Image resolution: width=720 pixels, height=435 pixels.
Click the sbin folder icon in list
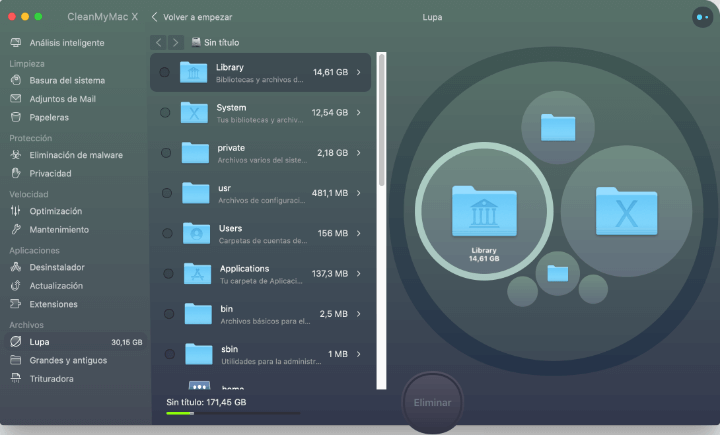tap(199, 354)
